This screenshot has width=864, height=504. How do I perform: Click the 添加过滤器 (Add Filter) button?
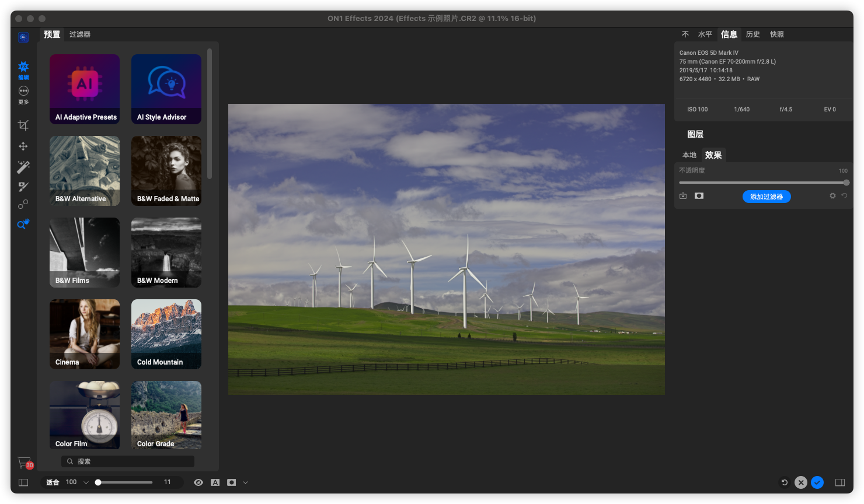(x=766, y=197)
